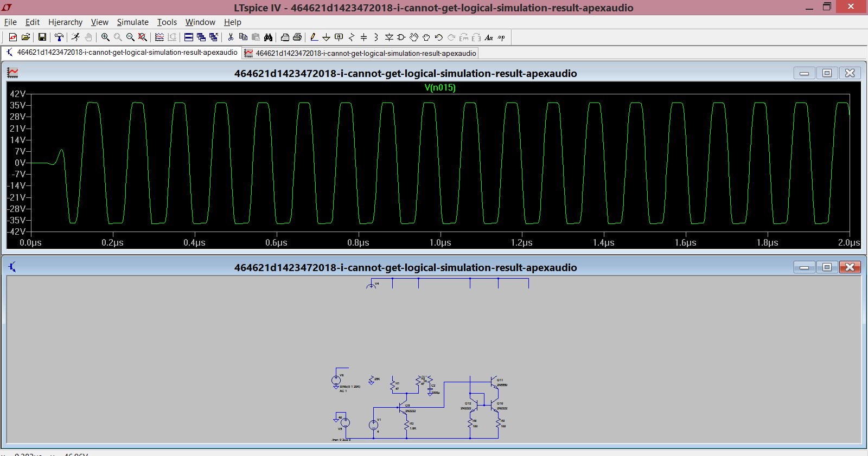Click the V(n015) trace label

point(439,87)
